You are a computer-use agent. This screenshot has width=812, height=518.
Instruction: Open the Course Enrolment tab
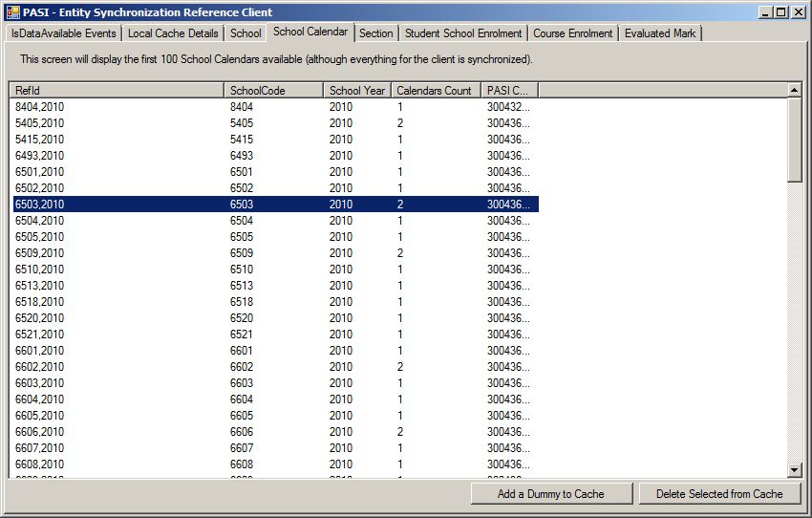tap(572, 33)
